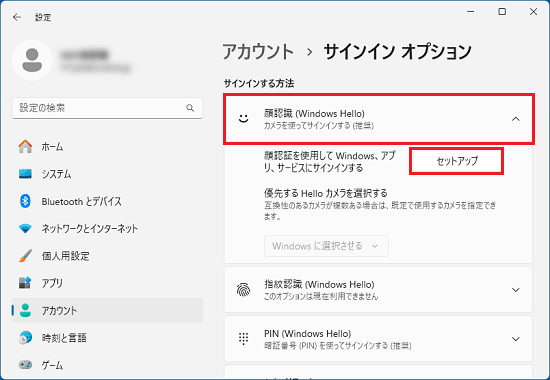Open アプリ settings
Image resolution: width=550 pixels, height=380 pixels.
coord(107,283)
